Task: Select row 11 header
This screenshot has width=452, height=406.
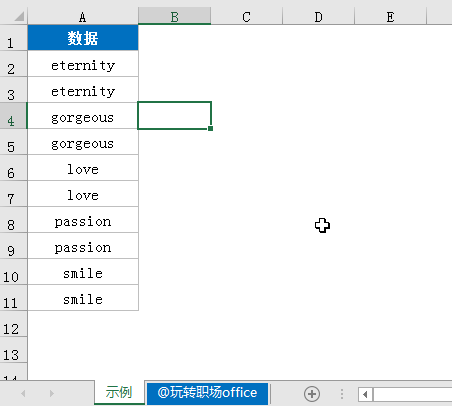Action: [x=13, y=298]
